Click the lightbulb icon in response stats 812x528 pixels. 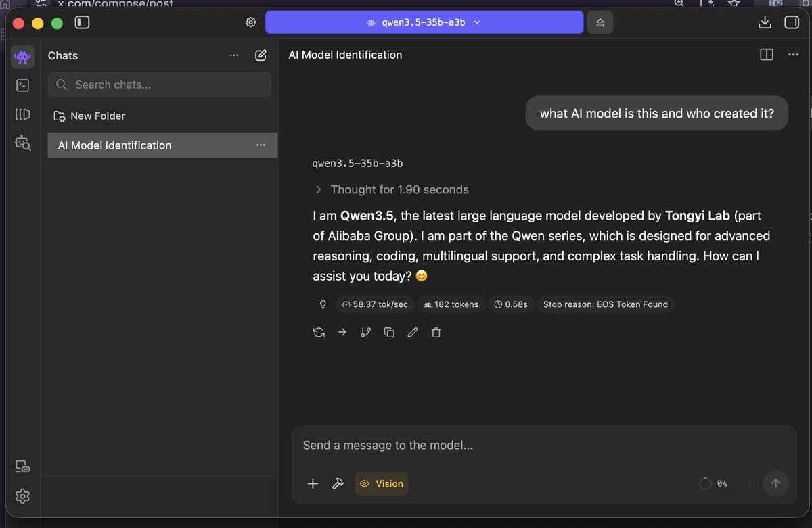[x=323, y=304]
